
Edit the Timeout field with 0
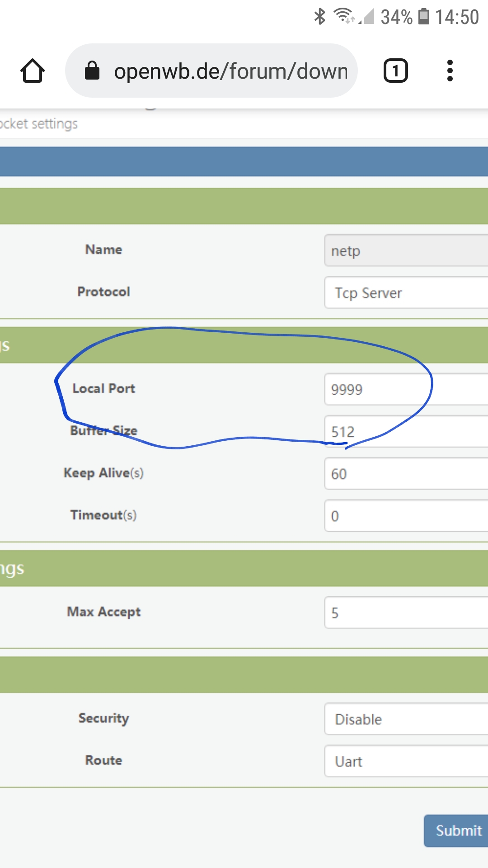[x=406, y=515]
